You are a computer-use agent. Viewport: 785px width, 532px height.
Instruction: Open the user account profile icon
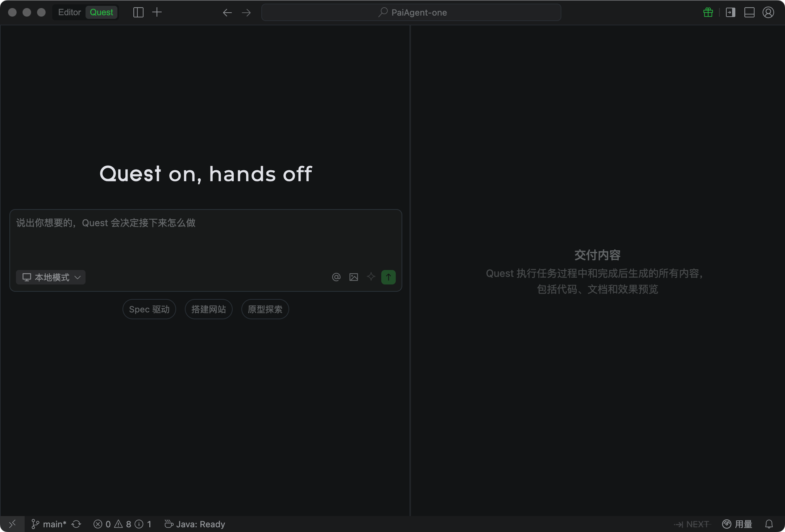click(768, 13)
